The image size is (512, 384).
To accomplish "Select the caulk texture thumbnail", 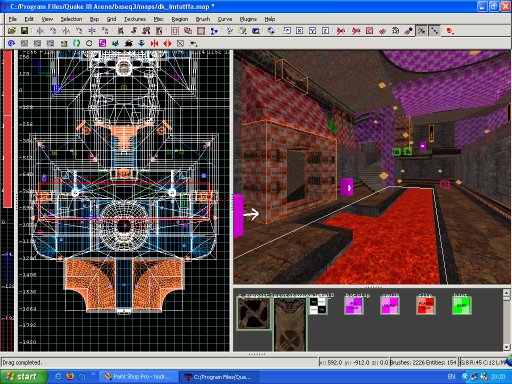I will click(390, 306).
